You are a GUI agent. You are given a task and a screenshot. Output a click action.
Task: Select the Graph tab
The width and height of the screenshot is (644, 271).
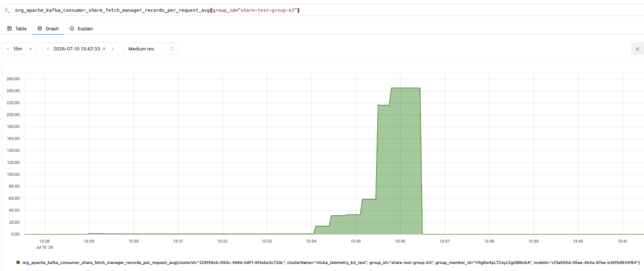[x=48, y=29]
